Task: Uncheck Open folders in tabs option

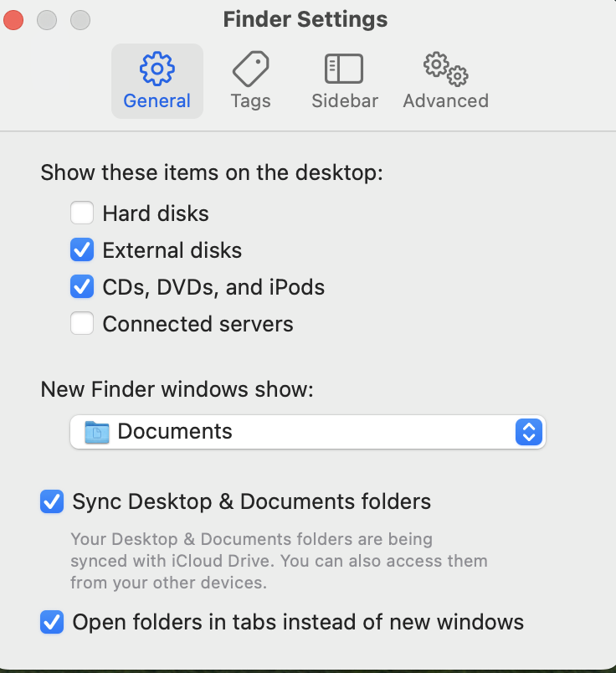Action: coord(52,622)
